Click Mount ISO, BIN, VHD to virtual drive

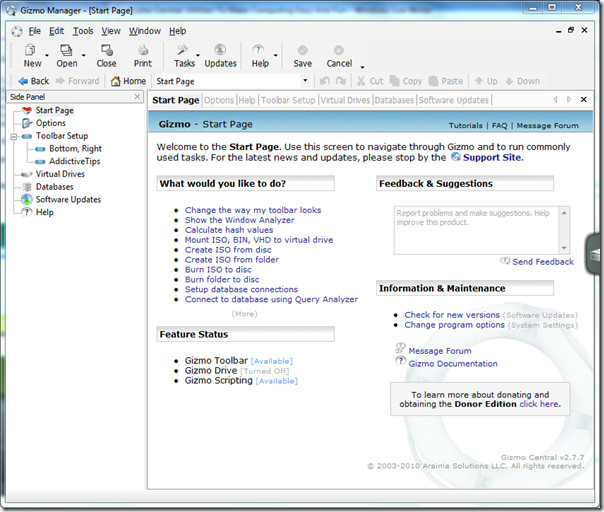pyautogui.click(x=259, y=240)
